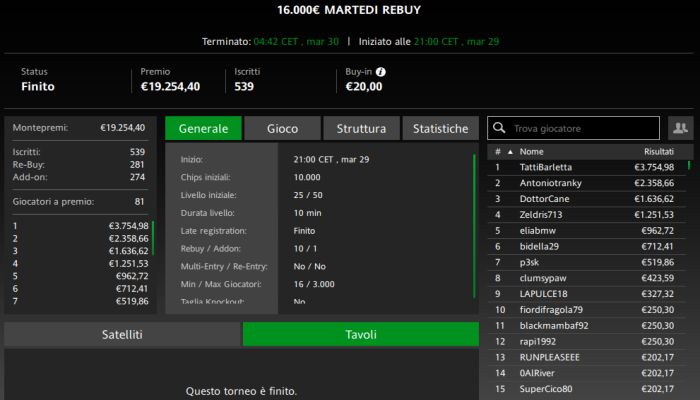Click the Buy-in amount €20,00
Image resolution: width=700 pixels, height=400 pixels.
pyautogui.click(x=364, y=87)
